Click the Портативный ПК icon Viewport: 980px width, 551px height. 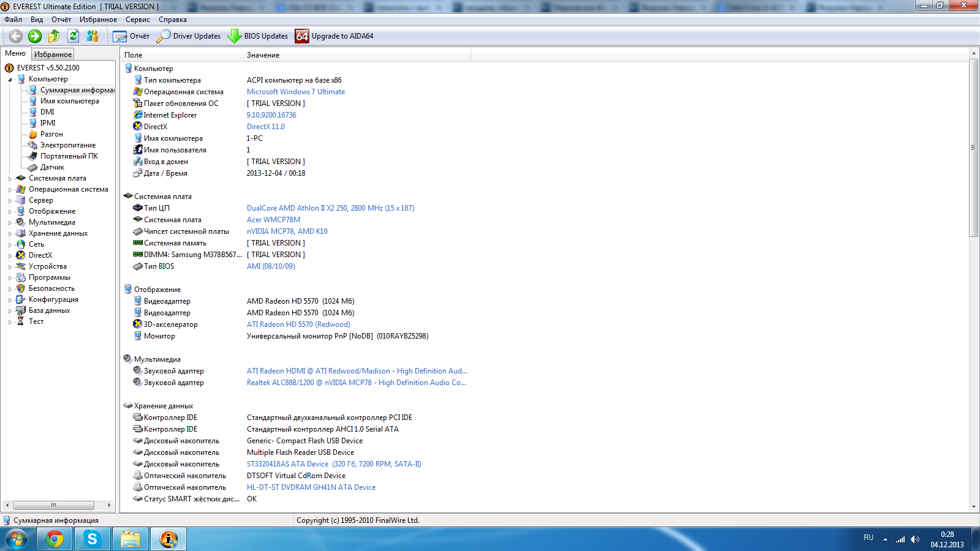click(x=33, y=156)
